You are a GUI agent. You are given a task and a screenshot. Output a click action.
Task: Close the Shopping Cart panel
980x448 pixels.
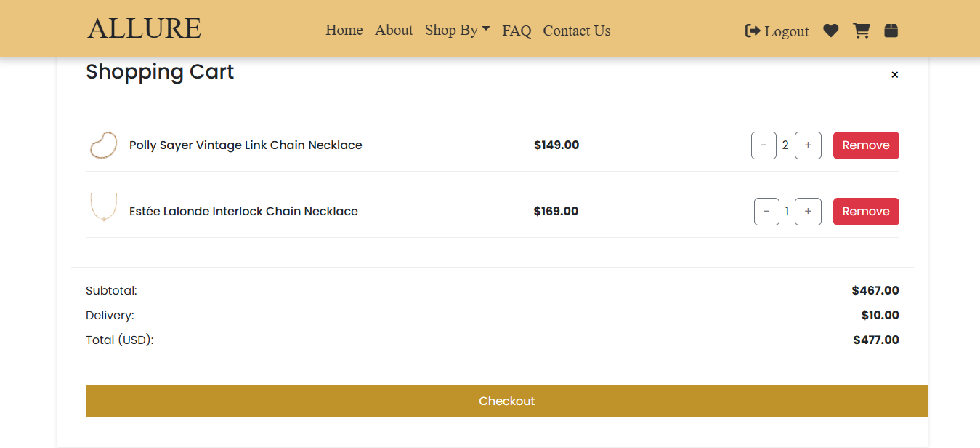(894, 74)
